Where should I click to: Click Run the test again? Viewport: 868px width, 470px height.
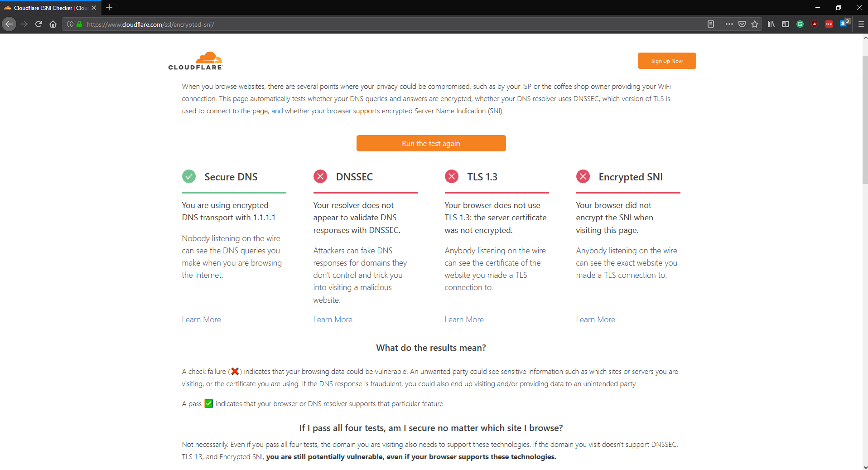tap(431, 143)
